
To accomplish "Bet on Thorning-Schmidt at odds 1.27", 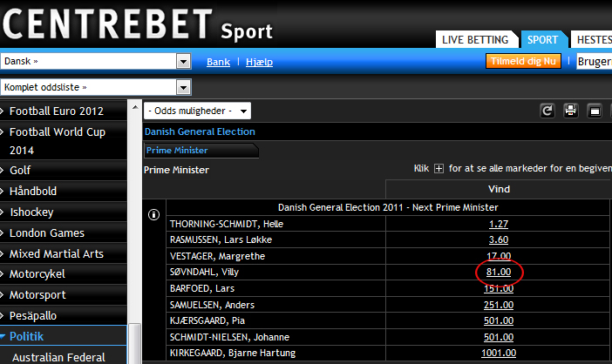I will 499,224.
